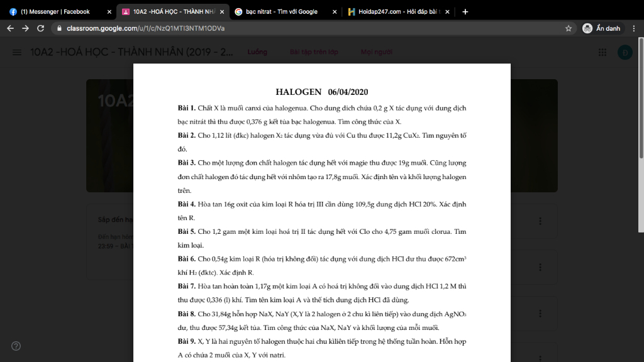Open the incognito Ẩn danh profile indicator
The width and height of the screenshot is (644, 362).
602,28
